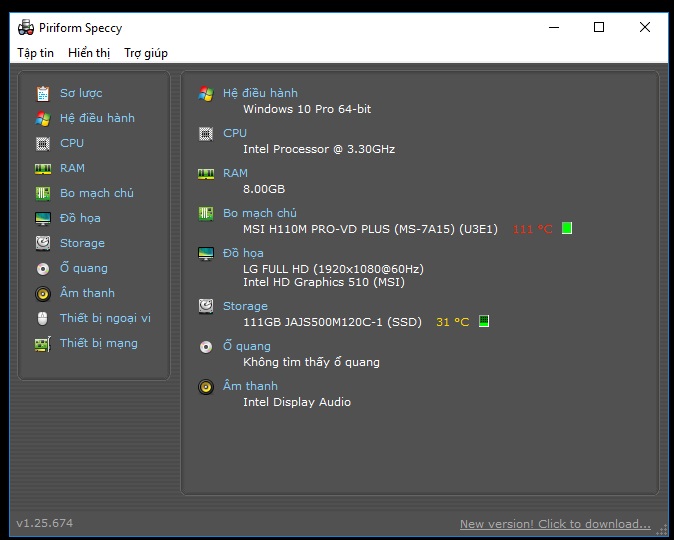Go to sidebar Hệ điều hành section
The width and height of the screenshot is (674, 540).
click(x=97, y=118)
